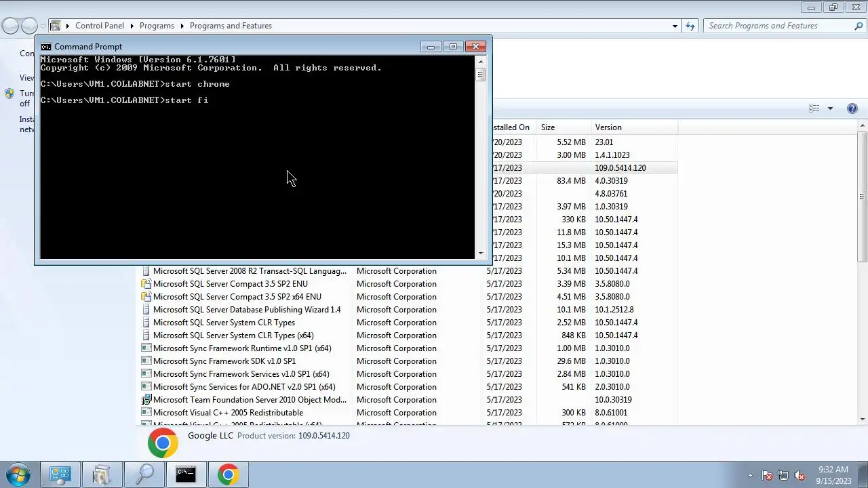Click the Action Center flag tray icon

point(767,476)
